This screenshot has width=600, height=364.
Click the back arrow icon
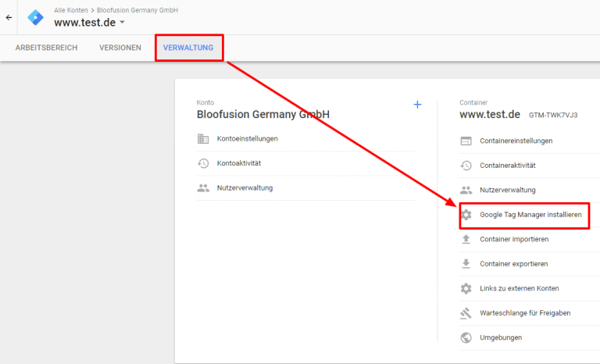9,18
